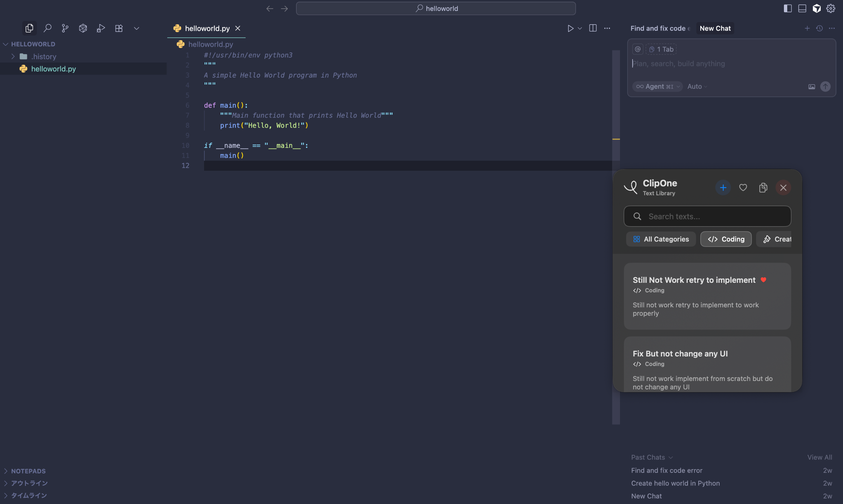Unfavorite the red heart on Still Not Work card

point(763,280)
